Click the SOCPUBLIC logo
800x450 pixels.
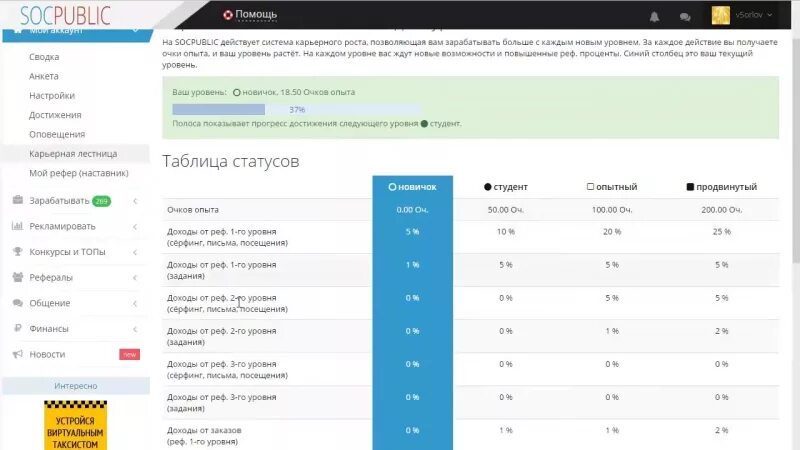point(65,16)
